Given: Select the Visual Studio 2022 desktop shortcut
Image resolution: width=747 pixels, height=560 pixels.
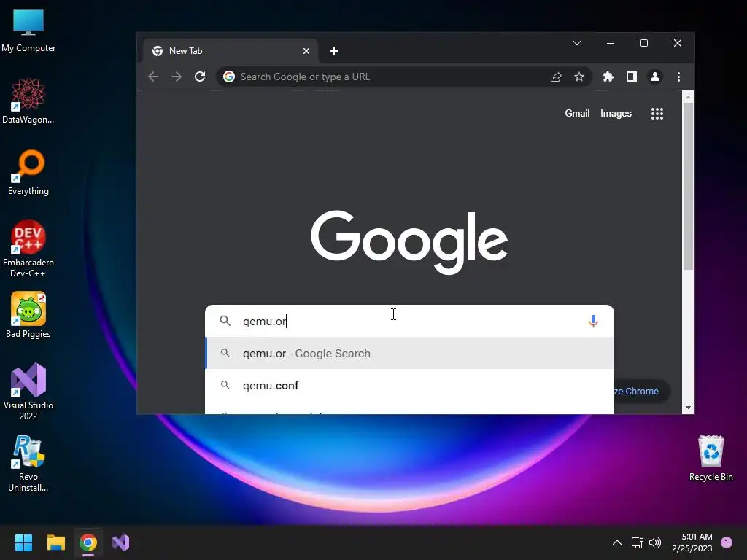Looking at the screenshot, I should coord(28,392).
